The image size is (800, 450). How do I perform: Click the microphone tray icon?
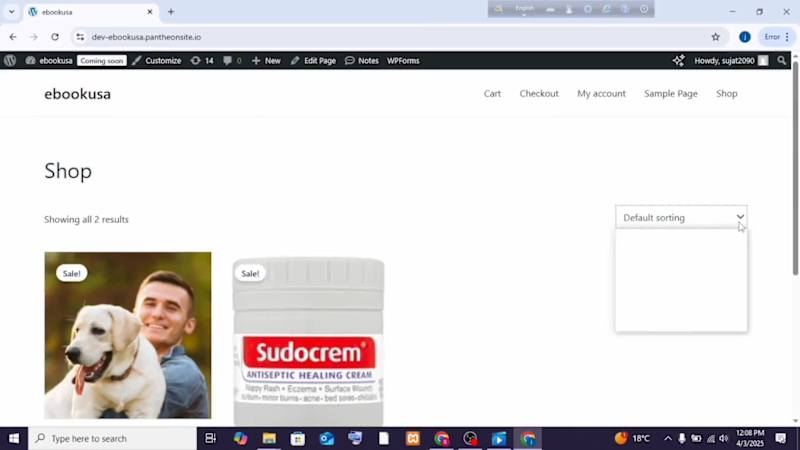pyautogui.click(x=682, y=438)
